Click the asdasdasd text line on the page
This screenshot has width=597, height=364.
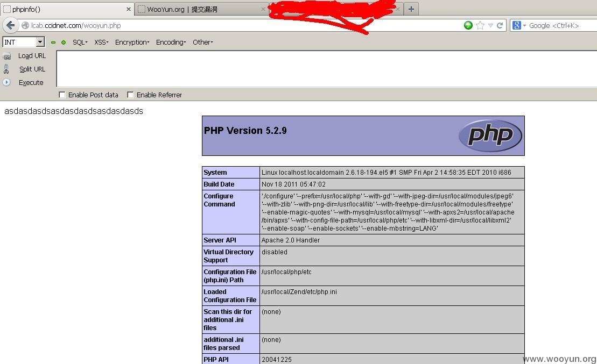point(74,111)
